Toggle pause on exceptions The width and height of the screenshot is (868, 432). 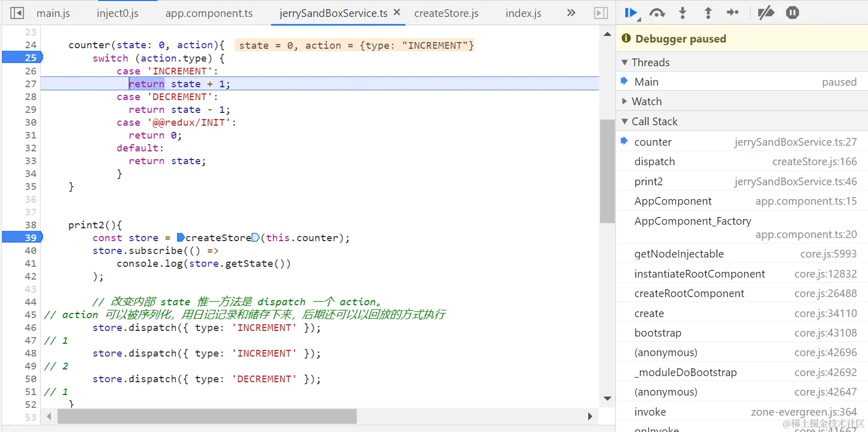click(x=793, y=13)
